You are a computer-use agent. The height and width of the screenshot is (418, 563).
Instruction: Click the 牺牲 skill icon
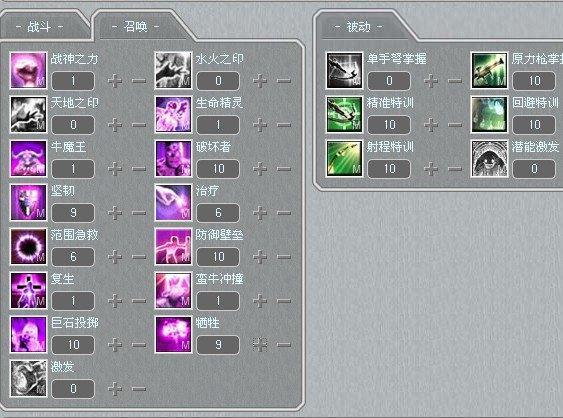pos(173,335)
